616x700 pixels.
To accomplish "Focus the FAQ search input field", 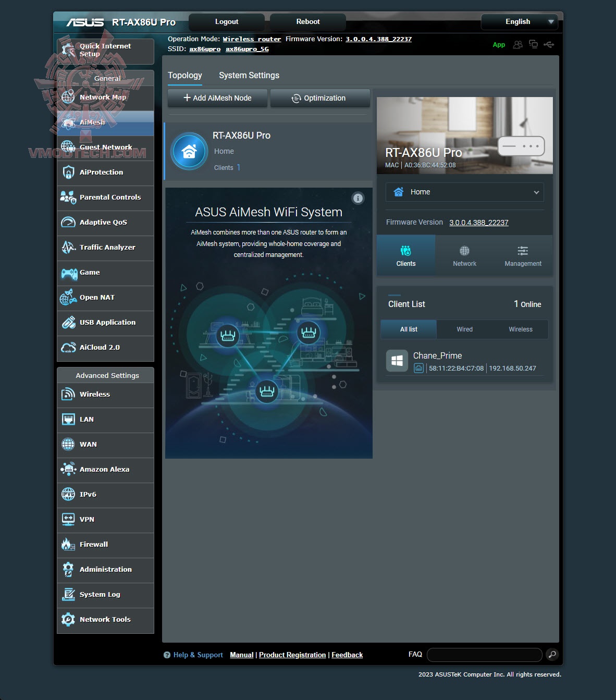I will pyautogui.click(x=485, y=655).
